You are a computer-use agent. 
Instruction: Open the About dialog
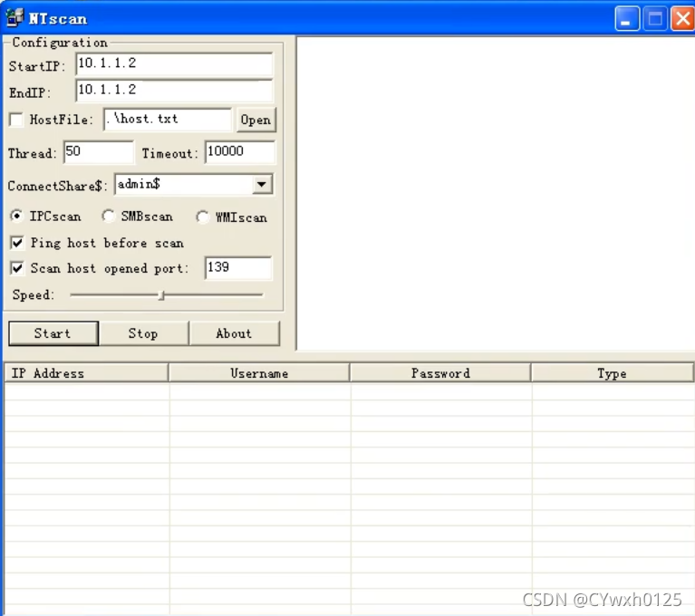point(234,333)
